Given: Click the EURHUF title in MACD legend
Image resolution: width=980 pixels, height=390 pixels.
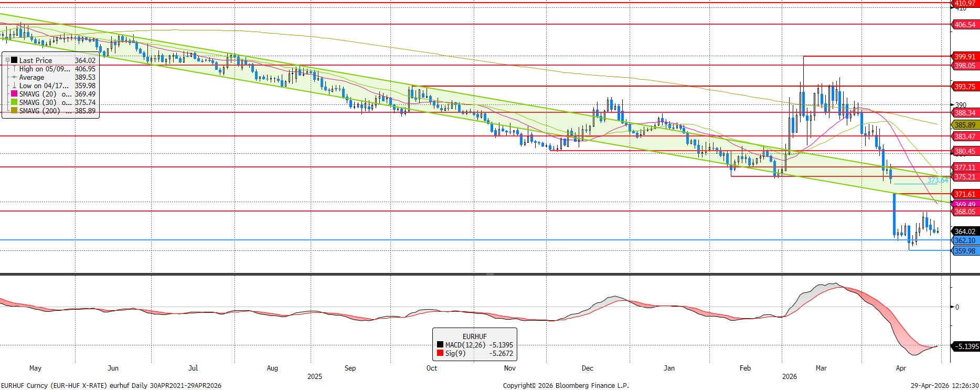Looking at the screenshot, I should coord(474,336).
